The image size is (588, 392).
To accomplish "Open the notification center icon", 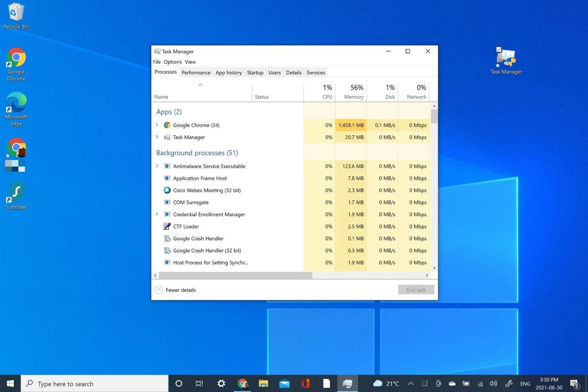I will click(x=575, y=384).
